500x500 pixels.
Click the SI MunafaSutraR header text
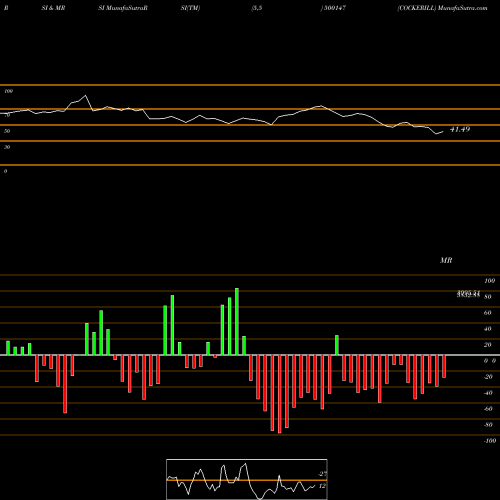point(123,8)
